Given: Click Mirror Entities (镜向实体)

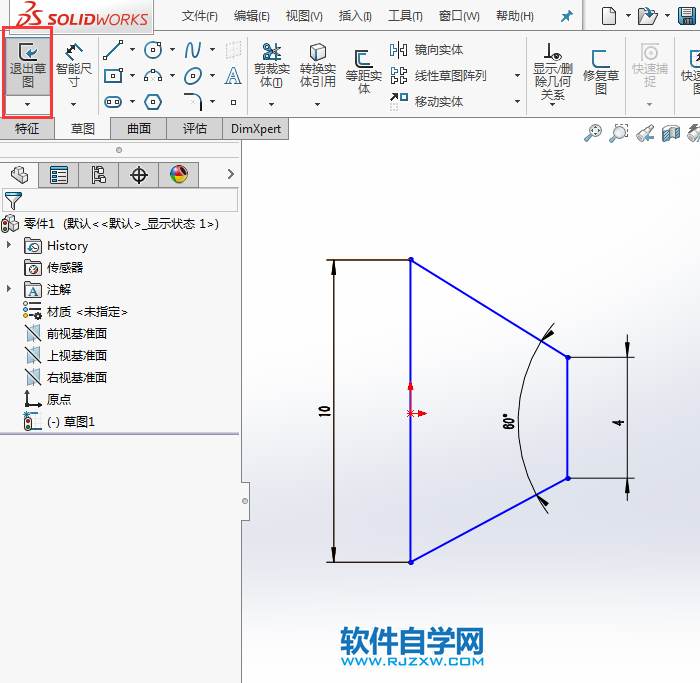Looking at the screenshot, I should point(426,50).
